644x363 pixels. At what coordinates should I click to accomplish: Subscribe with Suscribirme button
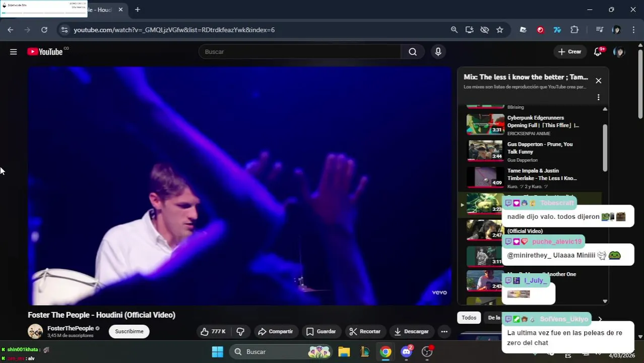pyautogui.click(x=129, y=331)
